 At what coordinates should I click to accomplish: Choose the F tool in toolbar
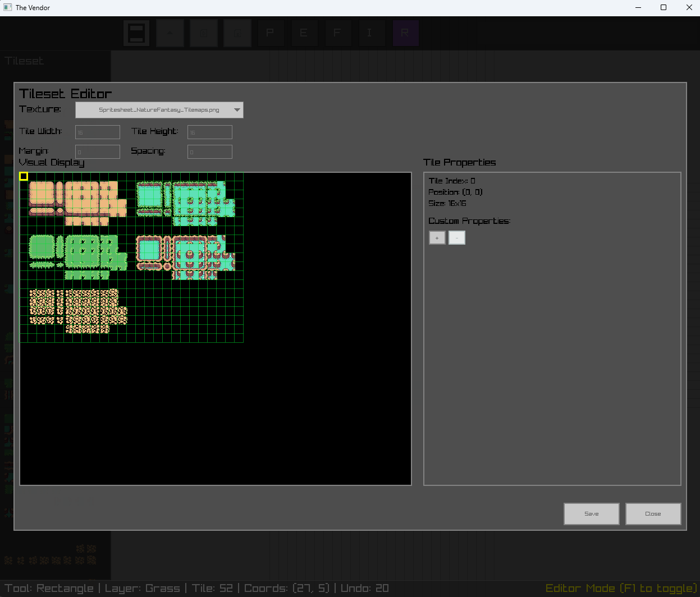coord(337,33)
